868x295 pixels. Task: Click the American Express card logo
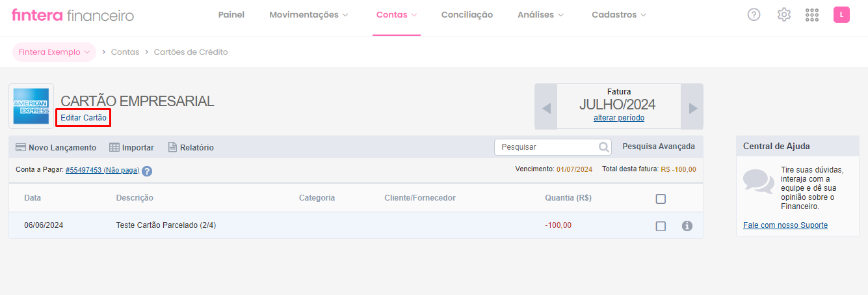[x=31, y=105]
